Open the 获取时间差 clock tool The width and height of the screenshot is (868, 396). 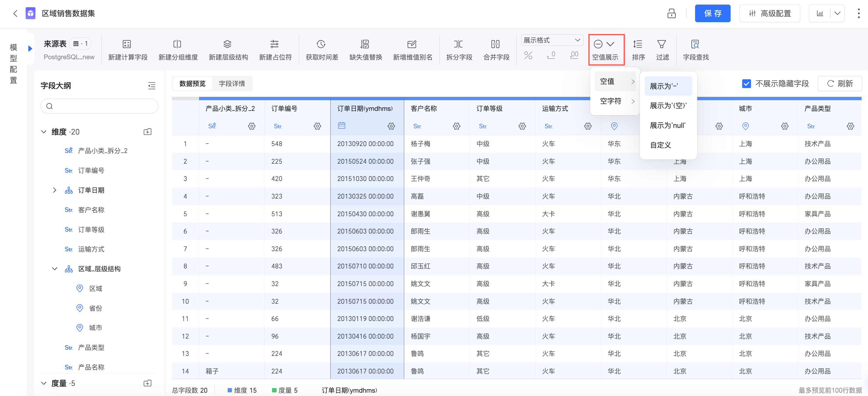tap(321, 44)
